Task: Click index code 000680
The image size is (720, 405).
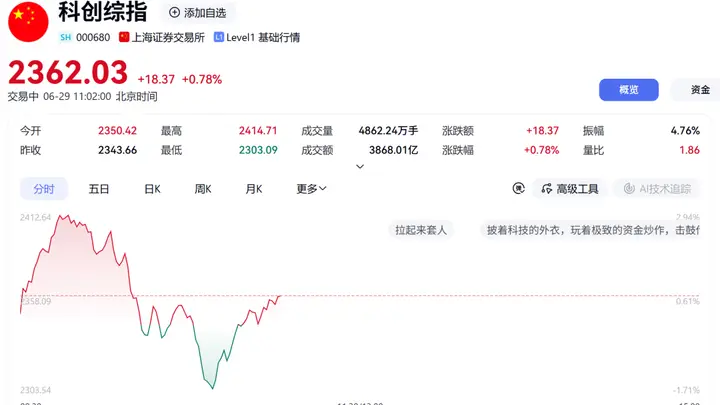Action: pos(93,37)
